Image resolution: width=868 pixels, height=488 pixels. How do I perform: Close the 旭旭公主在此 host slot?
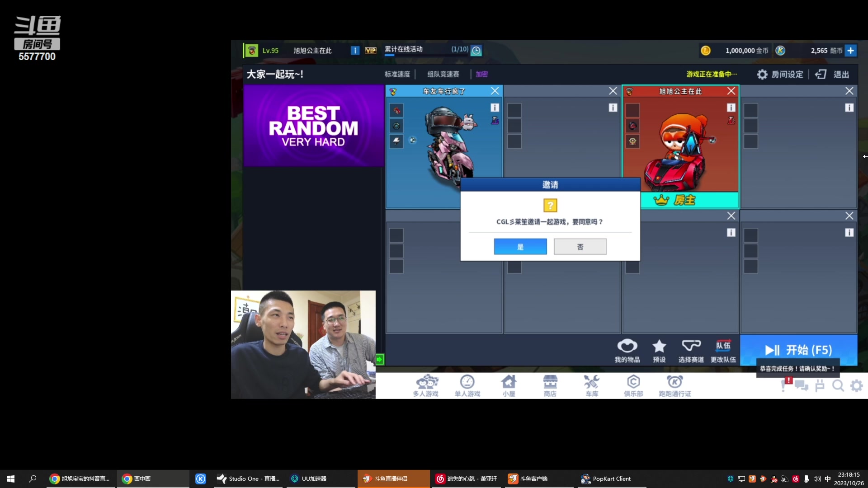click(x=731, y=91)
